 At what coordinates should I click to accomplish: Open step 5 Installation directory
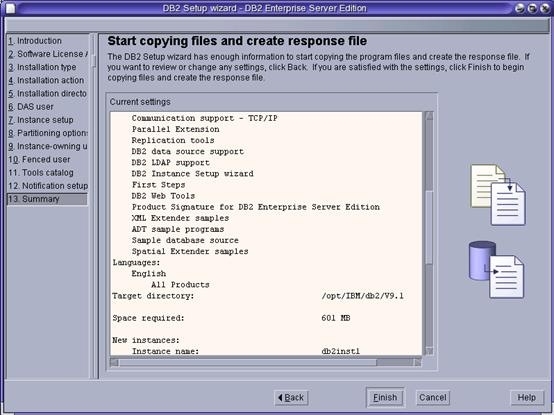tap(47, 93)
